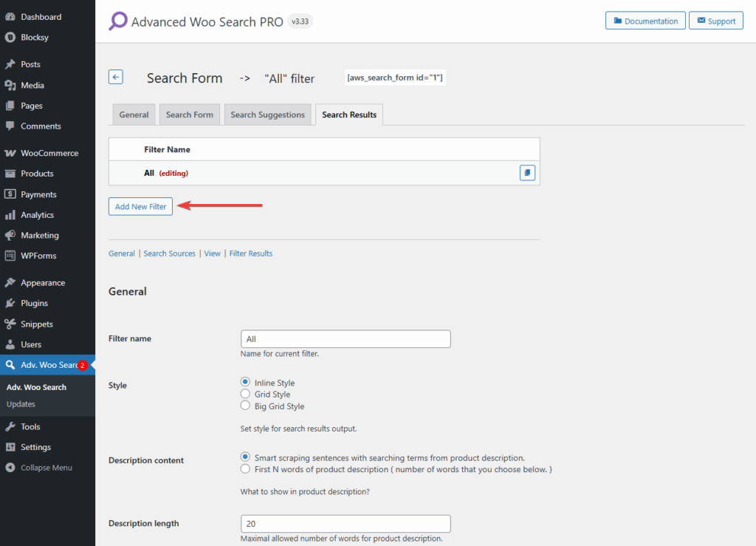Screen dimensions: 756x546
Task: Select the Grid Style radio button
Action: coord(244,394)
